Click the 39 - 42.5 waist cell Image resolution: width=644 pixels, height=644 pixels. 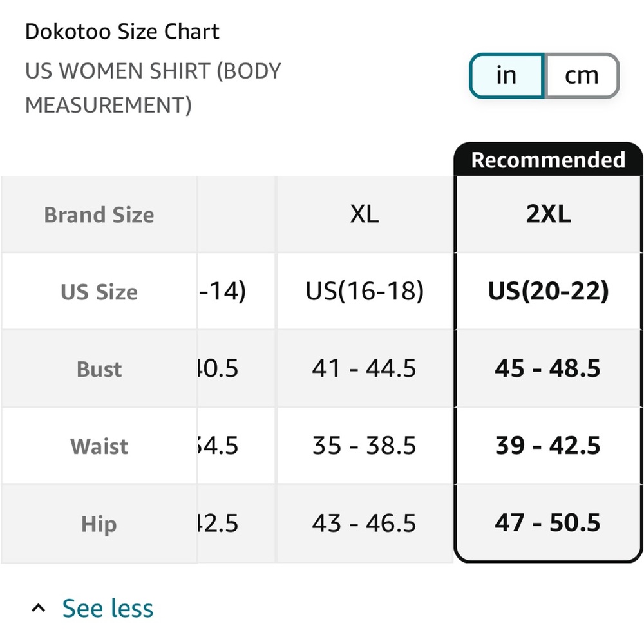pos(548,446)
